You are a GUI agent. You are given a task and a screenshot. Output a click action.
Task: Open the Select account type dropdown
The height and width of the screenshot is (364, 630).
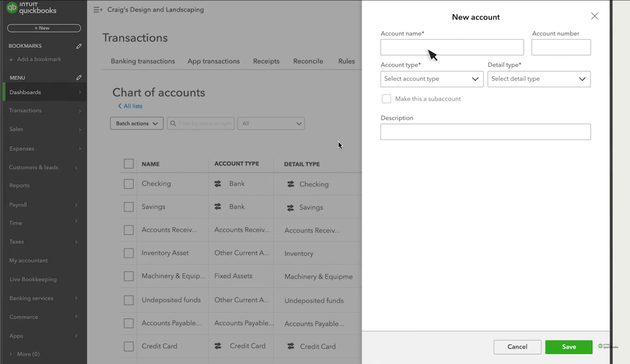click(x=432, y=79)
